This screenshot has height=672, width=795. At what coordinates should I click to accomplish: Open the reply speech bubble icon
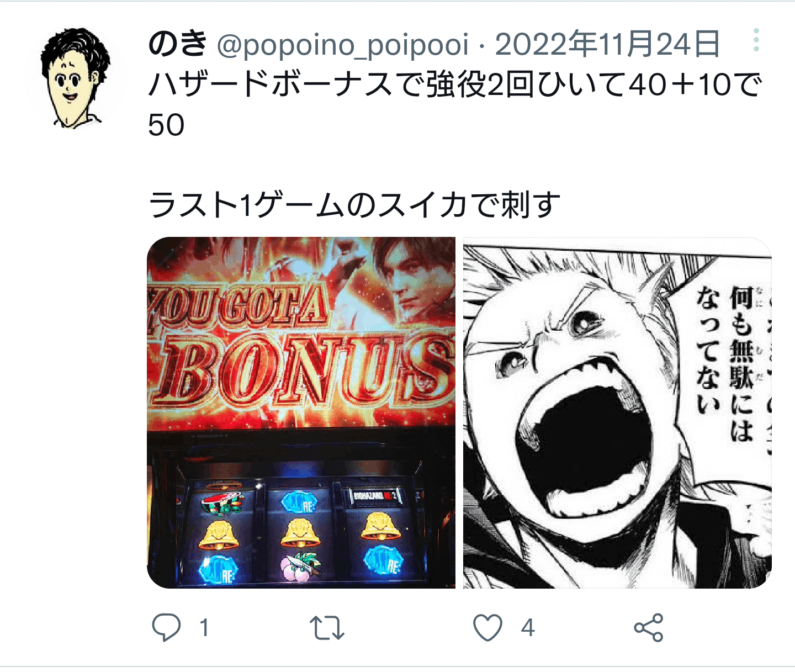point(166,627)
